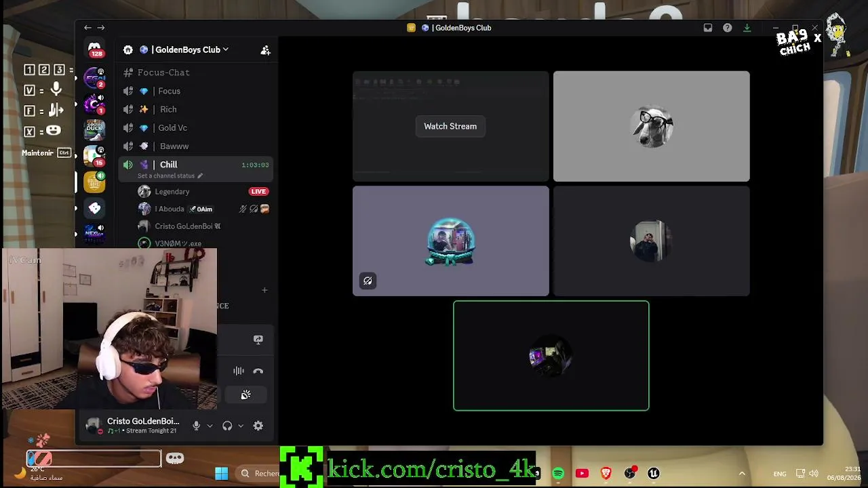The image size is (868, 488).
Task: Click the taskbar search box
Action: point(259,473)
